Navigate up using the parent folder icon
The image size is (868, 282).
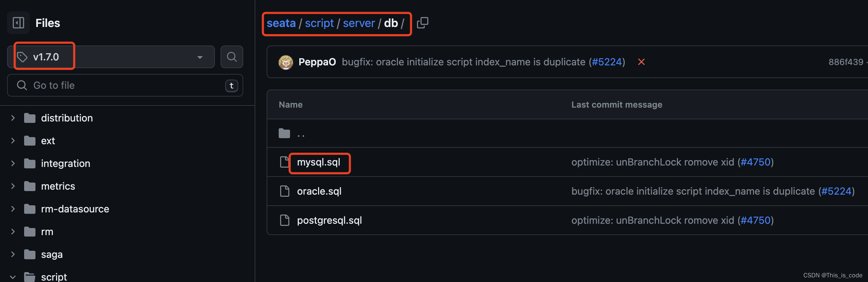coord(284,133)
